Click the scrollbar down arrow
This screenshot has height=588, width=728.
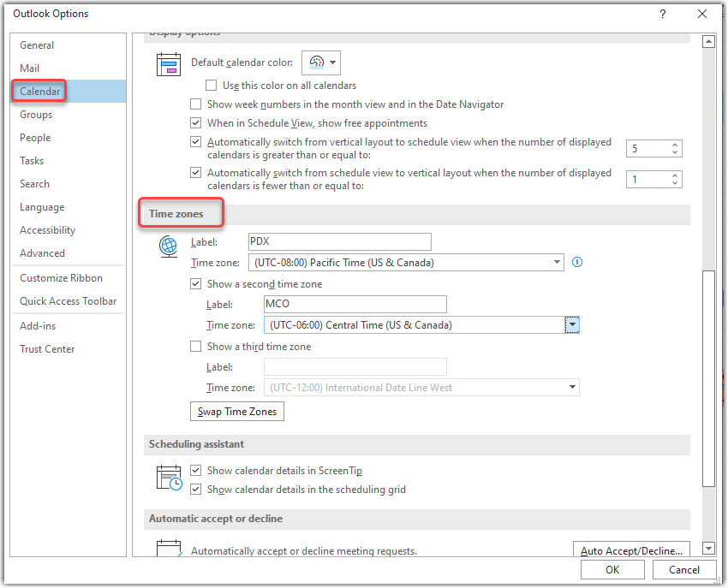pos(707,548)
